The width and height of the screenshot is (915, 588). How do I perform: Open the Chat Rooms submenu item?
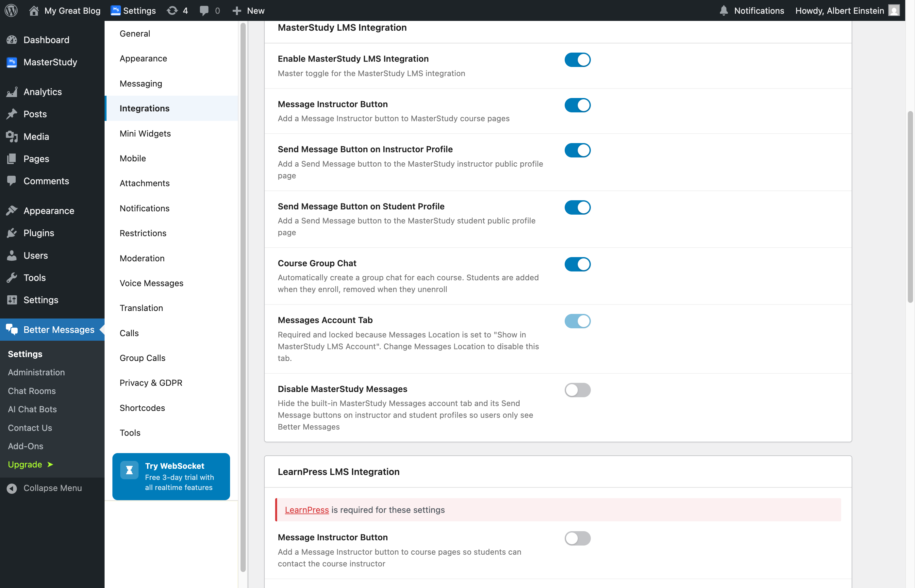click(32, 391)
